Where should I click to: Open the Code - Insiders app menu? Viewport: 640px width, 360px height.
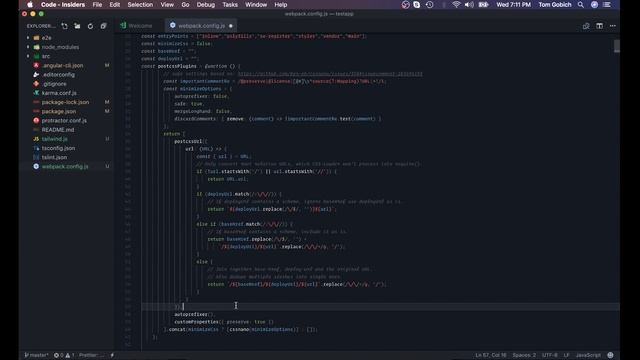tap(63, 5)
